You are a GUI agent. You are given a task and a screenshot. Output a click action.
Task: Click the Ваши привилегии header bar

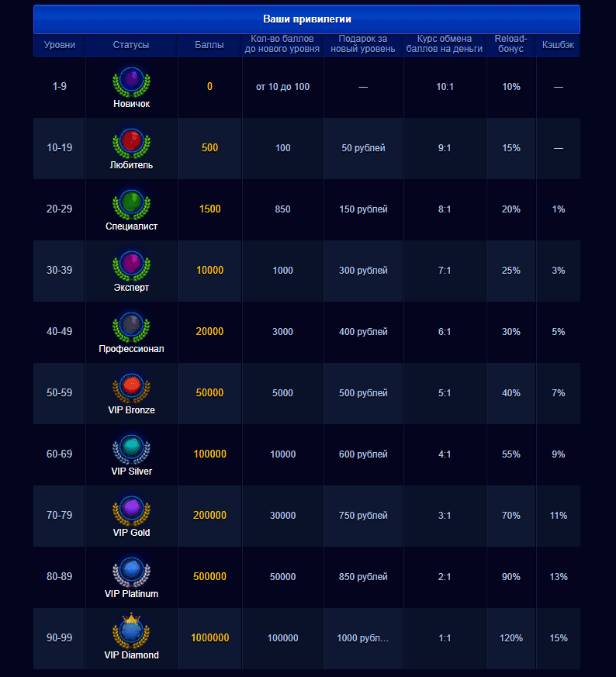(x=306, y=19)
